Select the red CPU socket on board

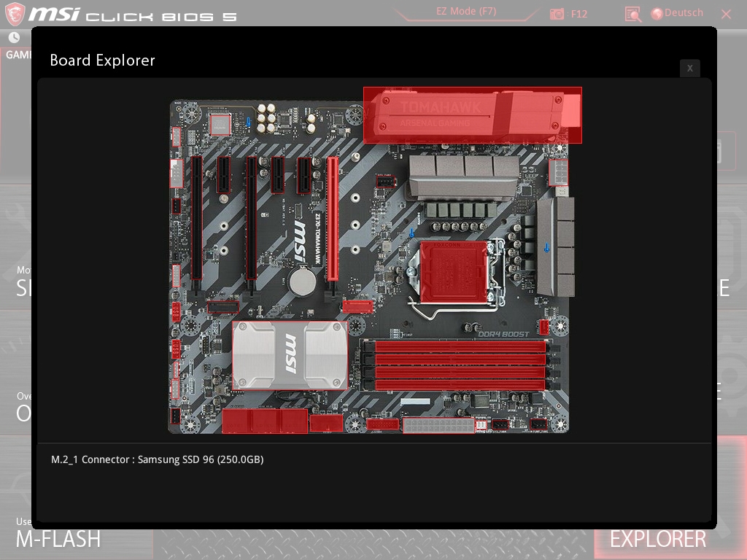coord(454,272)
